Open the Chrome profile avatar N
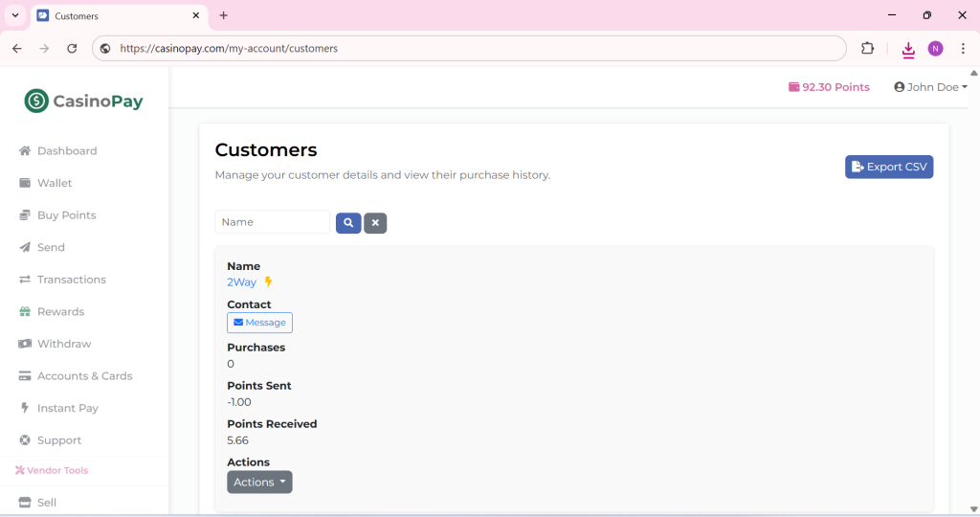The image size is (980, 517). tap(936, 48)
